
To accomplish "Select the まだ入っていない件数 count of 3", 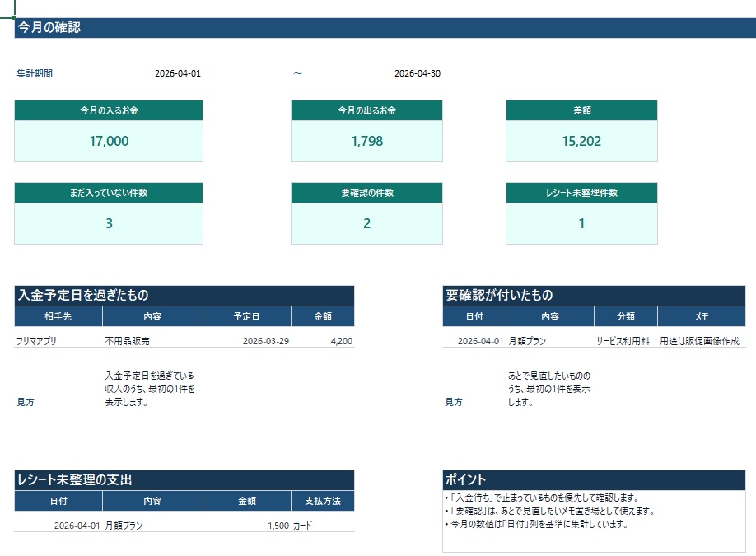I will point(108,222).
